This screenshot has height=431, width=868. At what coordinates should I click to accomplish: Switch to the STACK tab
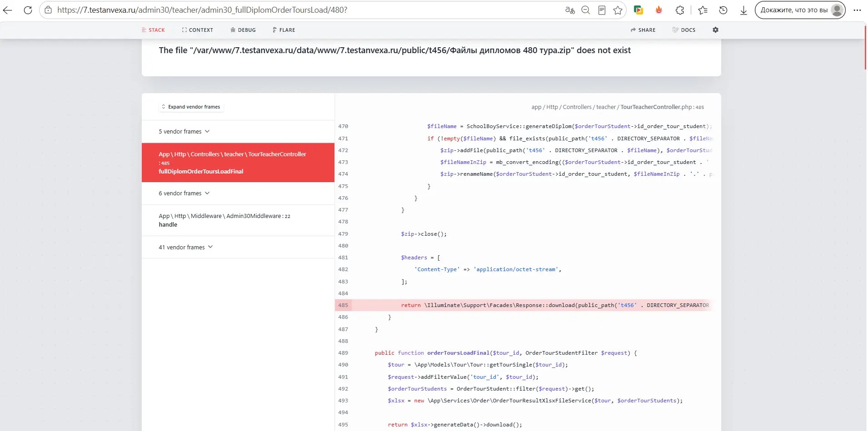pos(153,30)
